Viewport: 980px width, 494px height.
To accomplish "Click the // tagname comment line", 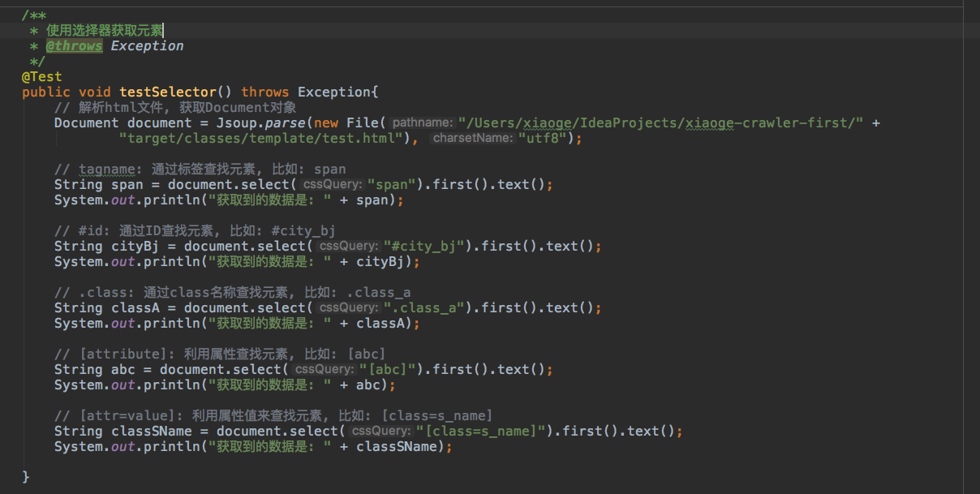I will 200,169.
